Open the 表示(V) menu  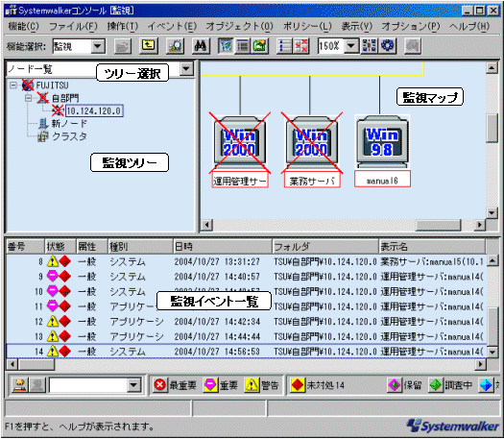357,26
